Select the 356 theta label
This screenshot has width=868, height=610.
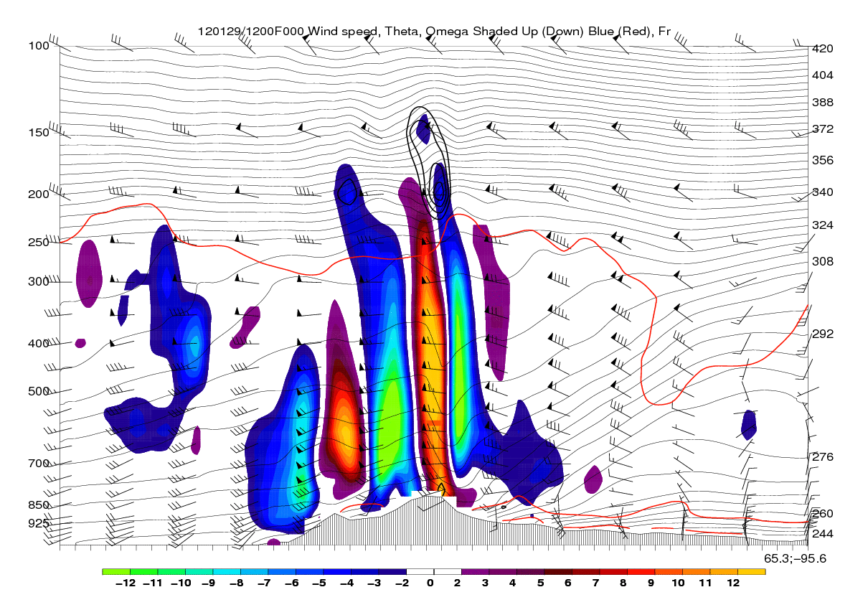tap(822, 160)
